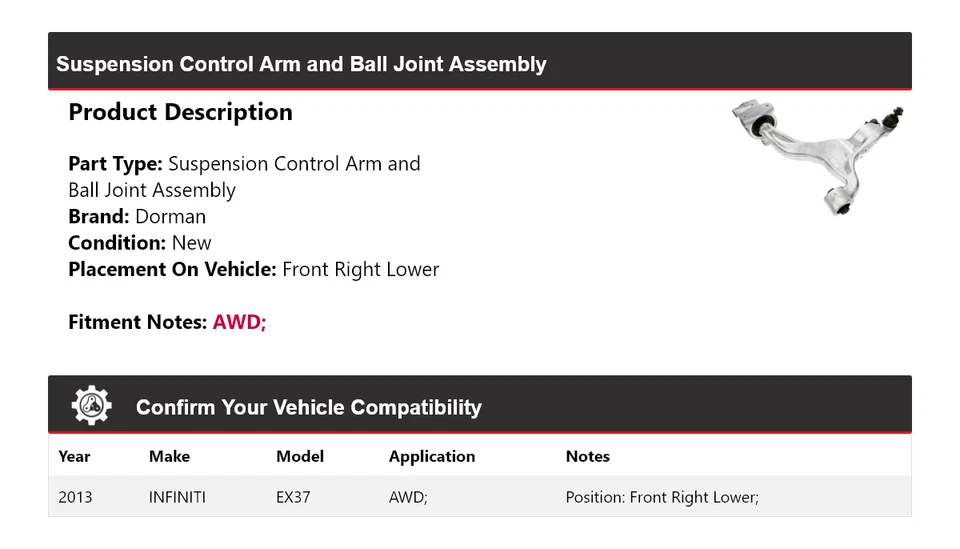
Task: Open the control arm product image
Action: 817,157
